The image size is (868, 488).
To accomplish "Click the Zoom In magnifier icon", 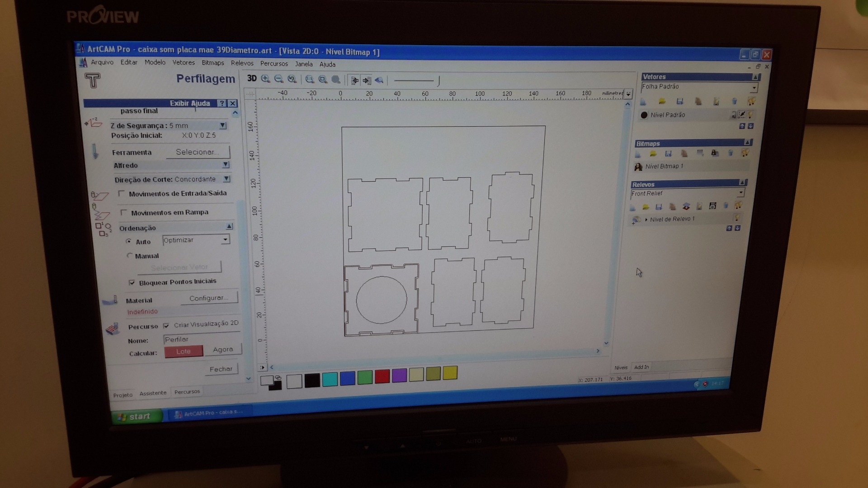I will click(x=266, y=79).
